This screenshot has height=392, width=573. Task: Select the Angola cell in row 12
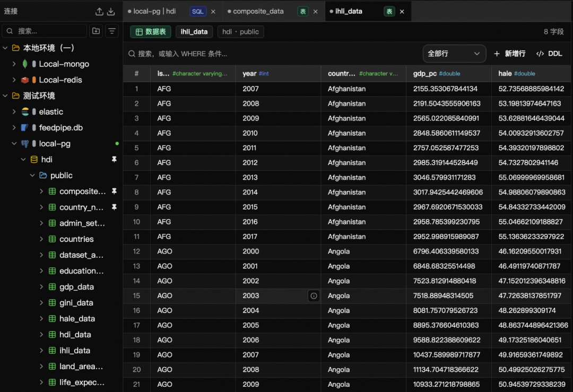363,251
